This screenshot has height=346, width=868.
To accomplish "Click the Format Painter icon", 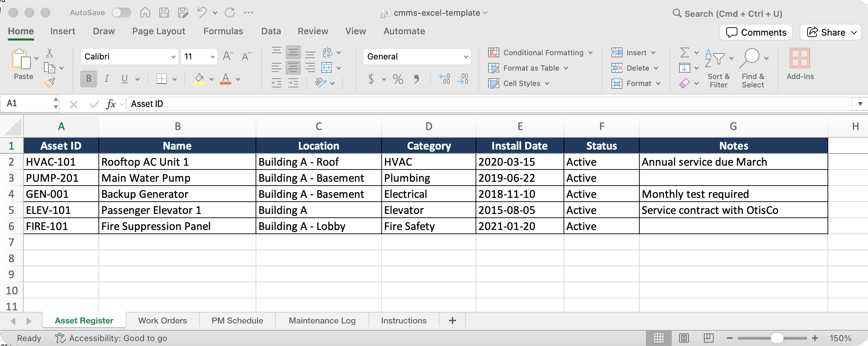I will (x=50, y=82).
